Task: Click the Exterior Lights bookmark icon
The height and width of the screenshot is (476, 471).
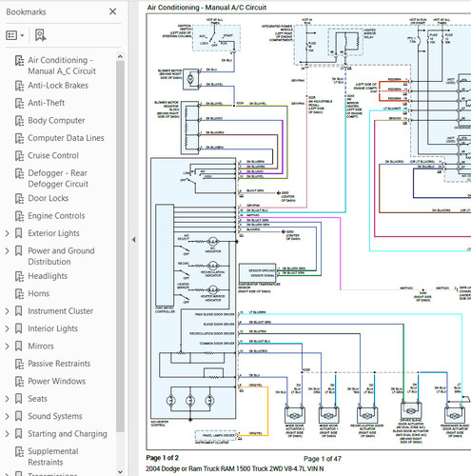Action: point(19,233)
